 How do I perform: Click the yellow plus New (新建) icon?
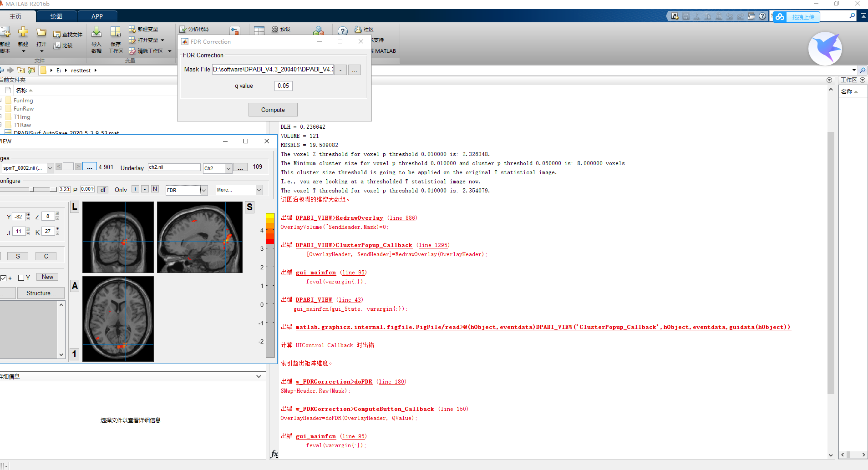[23, 32]
